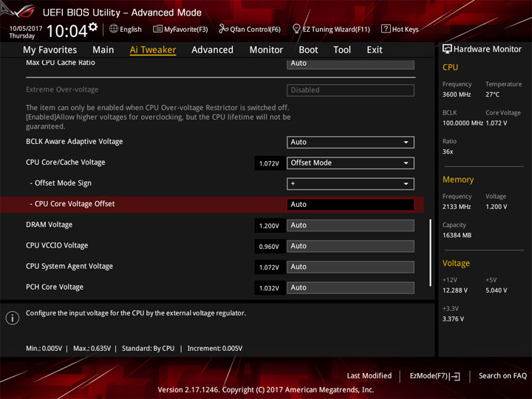
Task: Click the 1.072V CPU Core/Cache Voltage readout
Action: (270, 163)
